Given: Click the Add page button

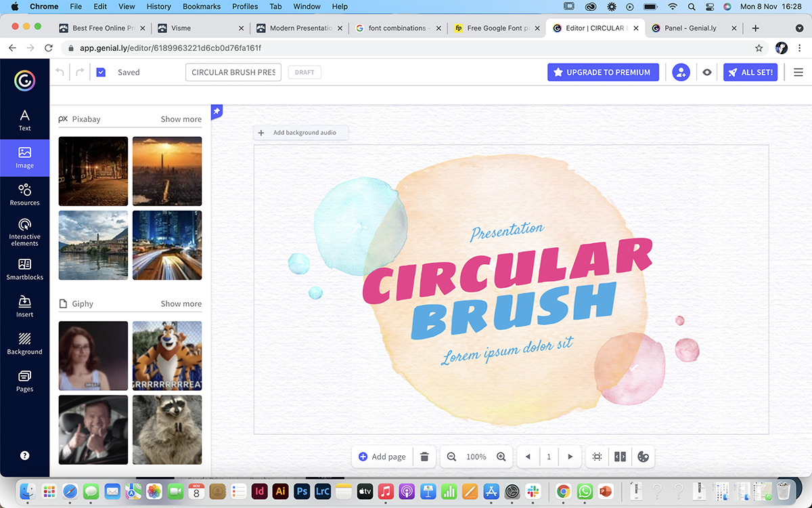Looking at the screenshot, I should pyautogui.click(x=382, y=457).
